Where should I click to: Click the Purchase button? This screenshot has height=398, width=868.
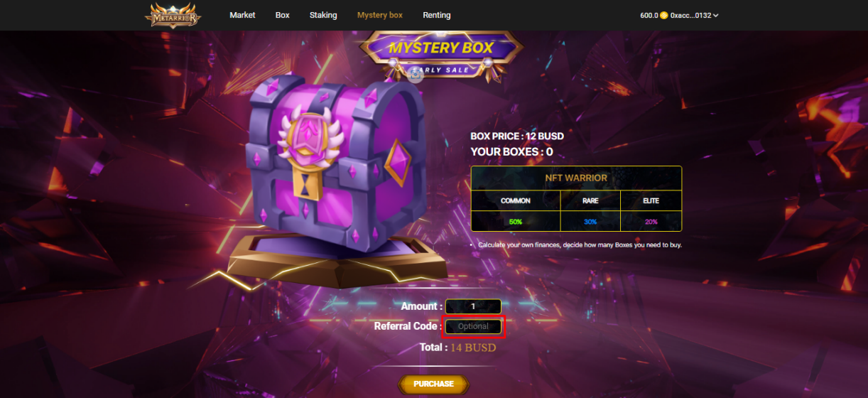point(434,384)
